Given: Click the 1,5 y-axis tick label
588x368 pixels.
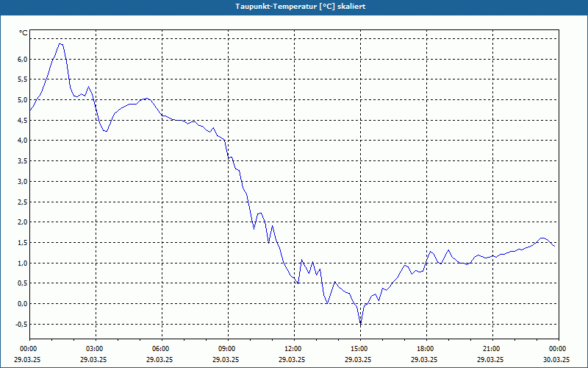Looking at the screenshot, I should click(22, 243).
